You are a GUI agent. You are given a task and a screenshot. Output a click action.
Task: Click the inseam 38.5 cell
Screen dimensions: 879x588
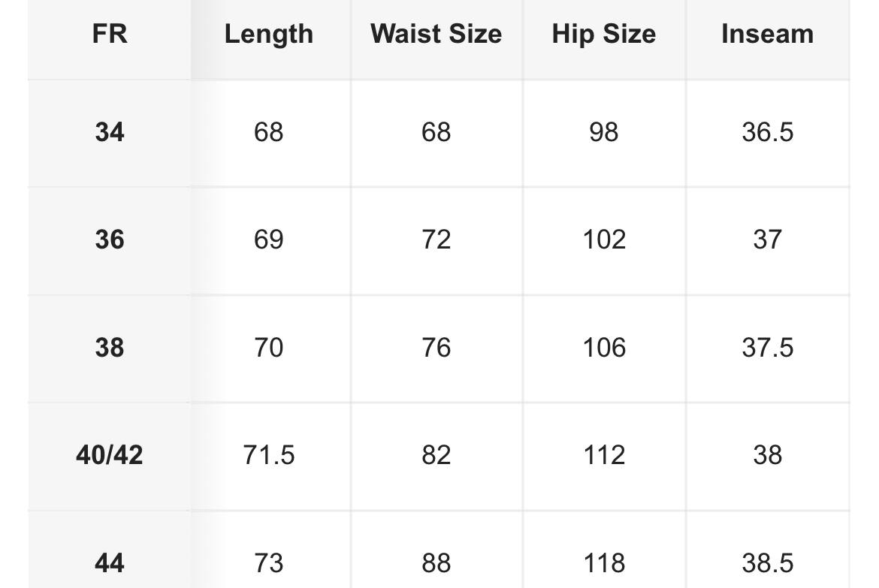(x=768, y=562)
